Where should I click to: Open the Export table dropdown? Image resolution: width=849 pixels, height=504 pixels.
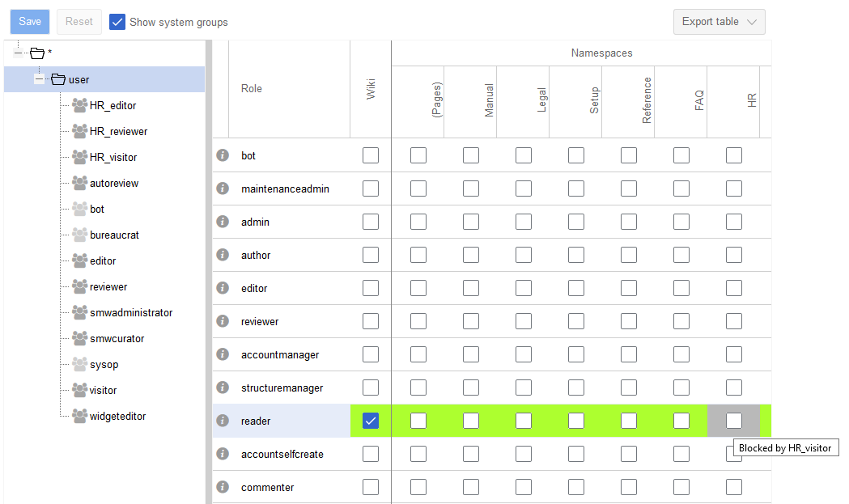[x=719, y=22]
